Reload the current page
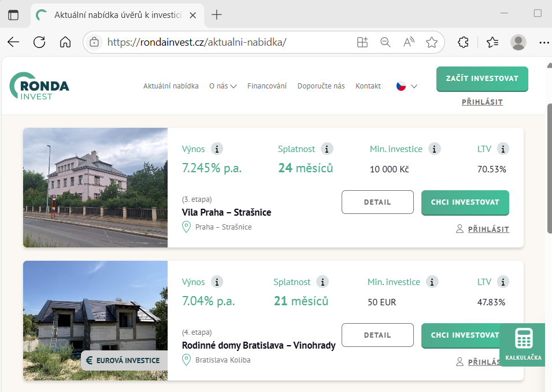The height and width of the screenshot is (392, 552). tap(39, 42)
